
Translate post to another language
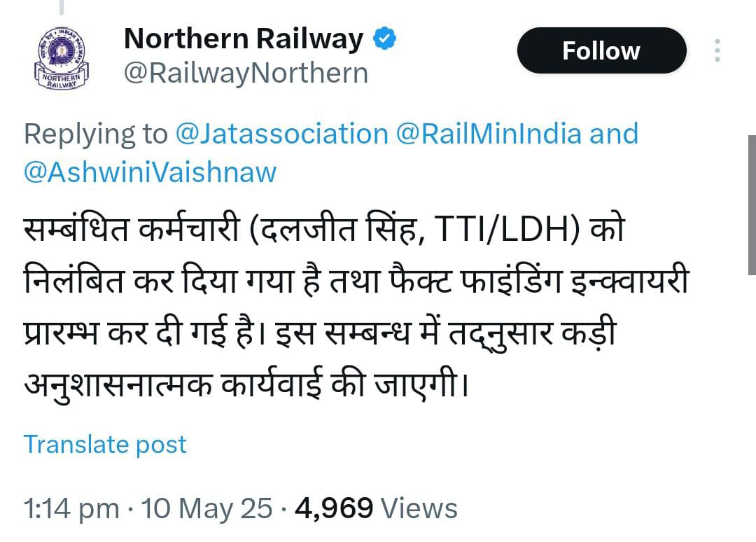105,444
